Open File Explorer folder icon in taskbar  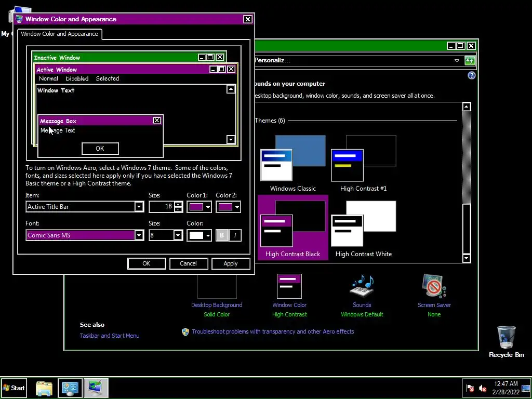(x=44, y=388)
